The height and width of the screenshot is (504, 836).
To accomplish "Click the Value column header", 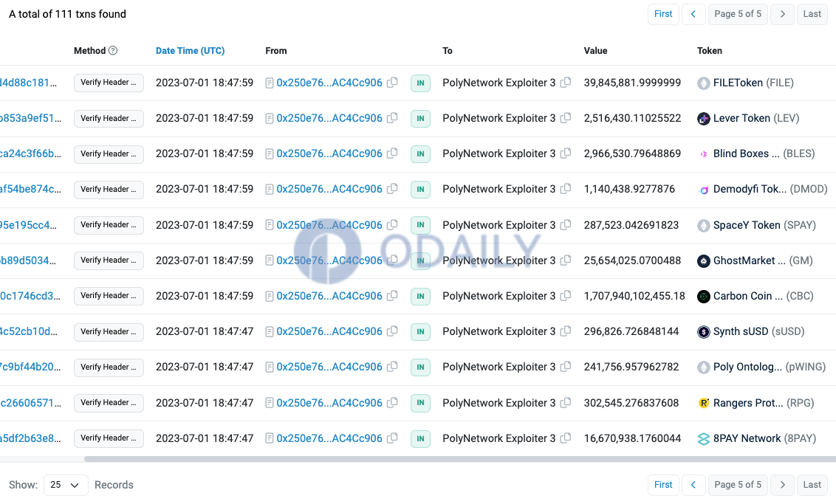I will tap(595, 51).
